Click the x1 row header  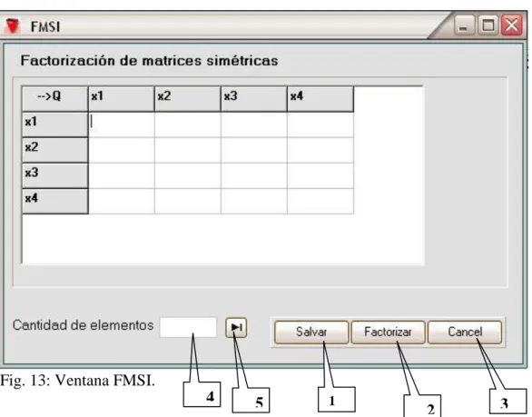click(55, 124)
